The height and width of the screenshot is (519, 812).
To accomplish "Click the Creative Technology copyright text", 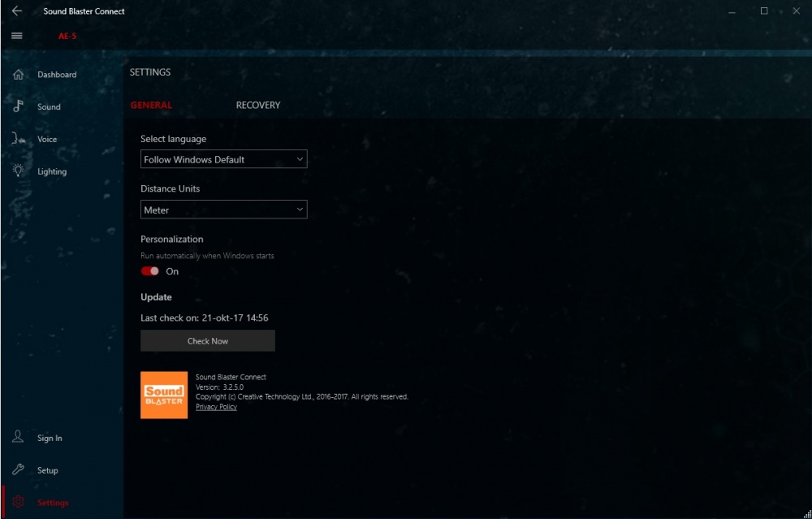I will (x=302, y=396).
